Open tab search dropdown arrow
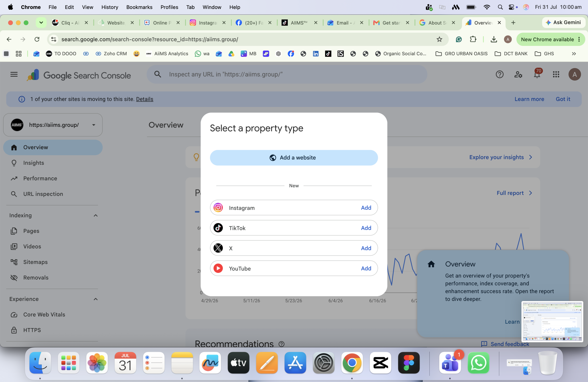The height and width of the screenshot is (382, 588). click(x=41, y=23)
